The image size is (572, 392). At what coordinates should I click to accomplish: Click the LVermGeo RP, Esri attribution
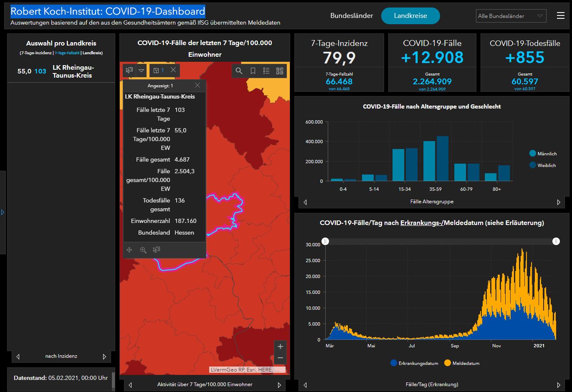coord(248,370)
